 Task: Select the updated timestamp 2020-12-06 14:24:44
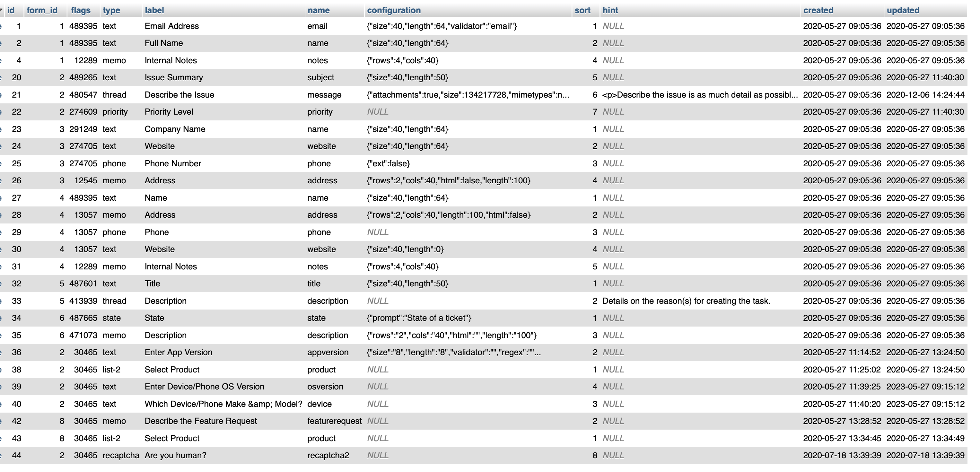click(x=926, y=95)
